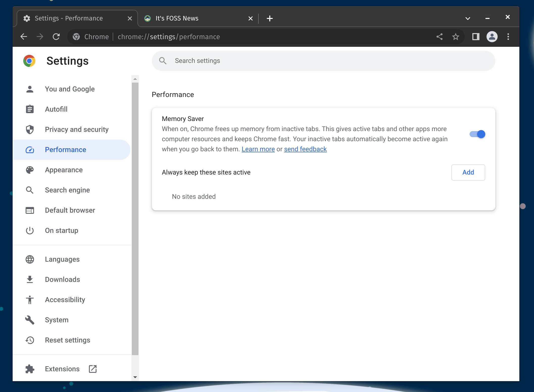534x392 pixels.
Task: Select the Privacy and security shield icon
Action: [30, 129]
